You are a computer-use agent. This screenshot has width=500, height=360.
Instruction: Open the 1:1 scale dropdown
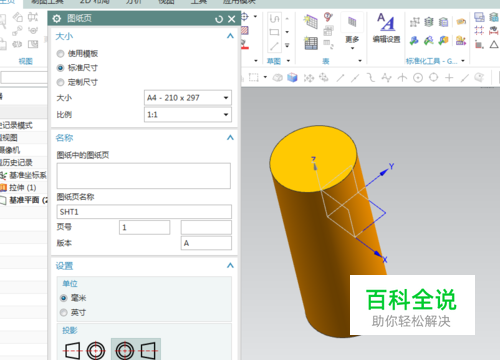click(x=188, y=115)
